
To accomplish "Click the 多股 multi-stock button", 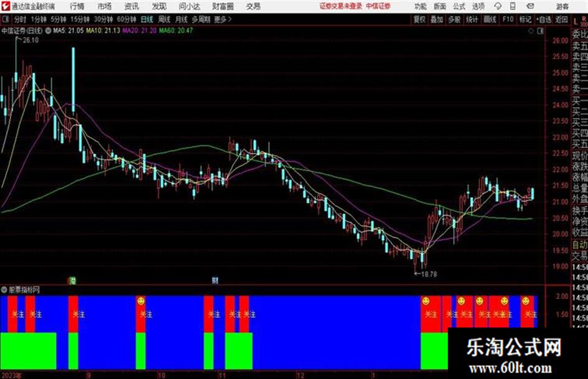I will click(454, 19).
